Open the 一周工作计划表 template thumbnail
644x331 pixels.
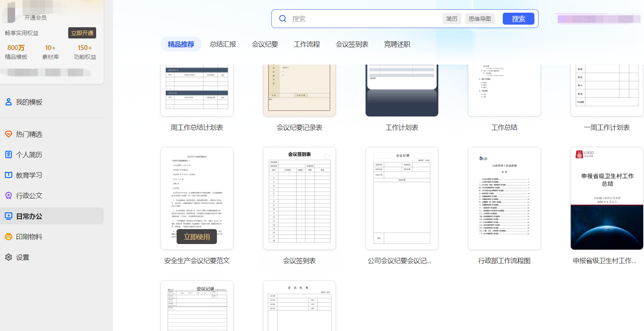click(x=607, y=90)
